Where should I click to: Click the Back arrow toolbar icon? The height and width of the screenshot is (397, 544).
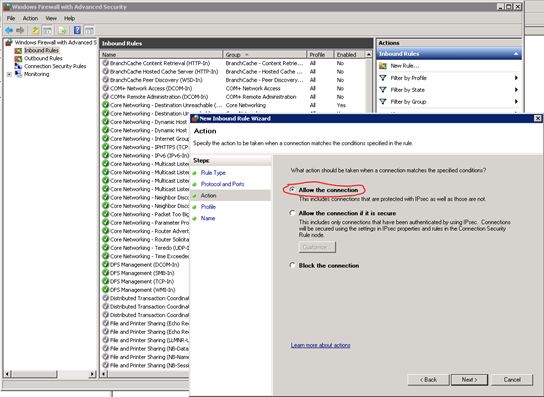pyautogui.click(x=9, y=31)
